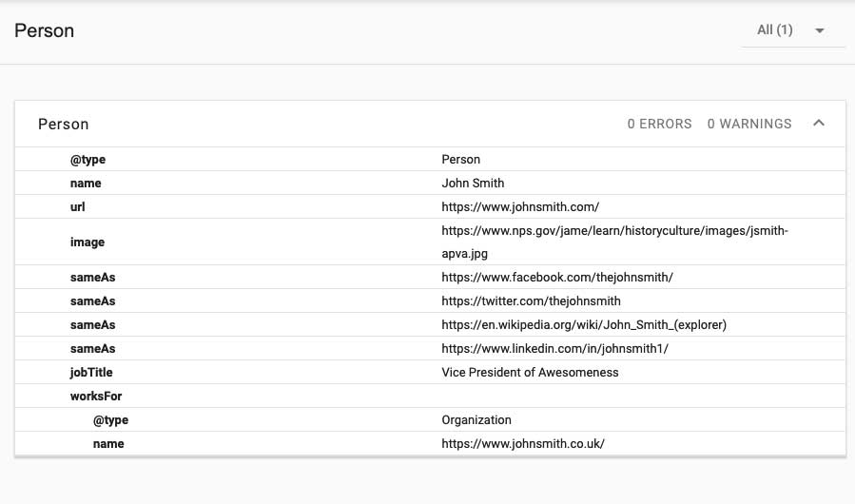855x504 pixels.
Task: Click the image property label
Action: click(x=87, y=242)
